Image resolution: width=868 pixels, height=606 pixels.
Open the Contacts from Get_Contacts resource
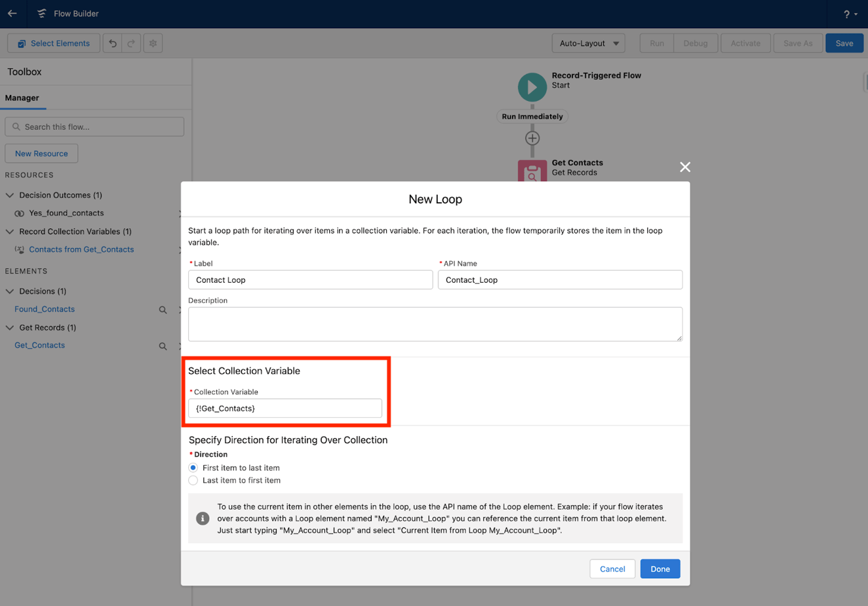tap(81, 249)
